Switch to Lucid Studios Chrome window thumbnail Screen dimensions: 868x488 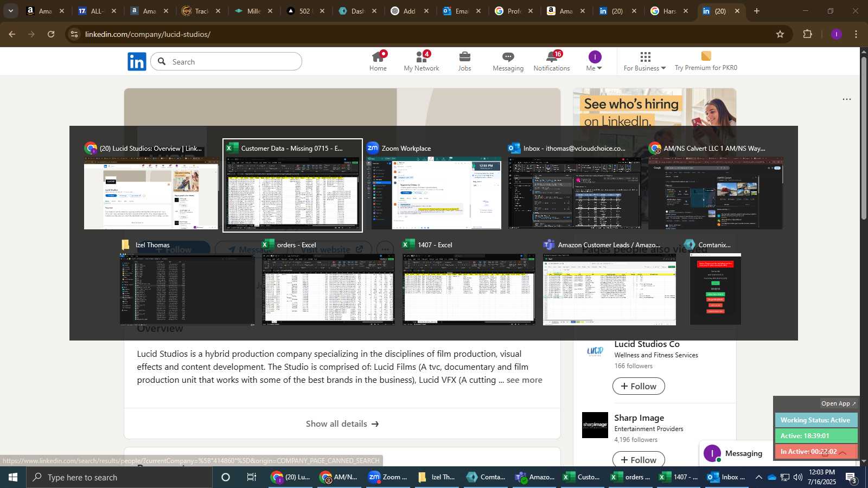point(151,185)
